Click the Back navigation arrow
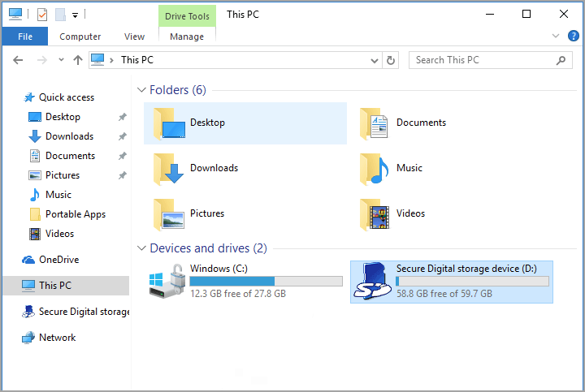This screenshot has width=585, height=392. 18,60
